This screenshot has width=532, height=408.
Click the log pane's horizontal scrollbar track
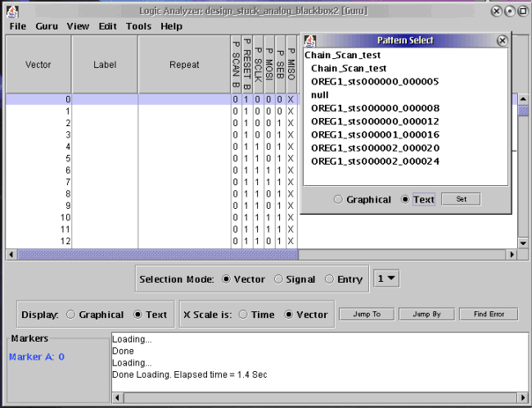pyautogui.click(x=319, y=397)
